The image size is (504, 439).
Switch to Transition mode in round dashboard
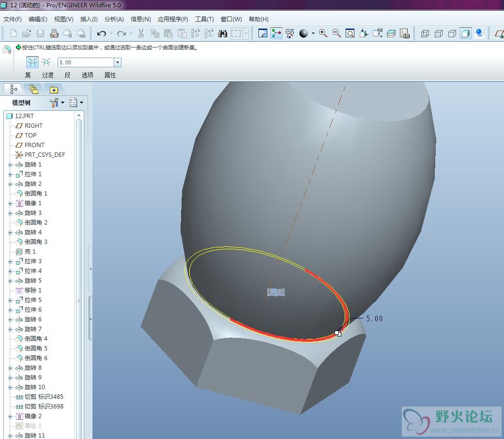46,62
